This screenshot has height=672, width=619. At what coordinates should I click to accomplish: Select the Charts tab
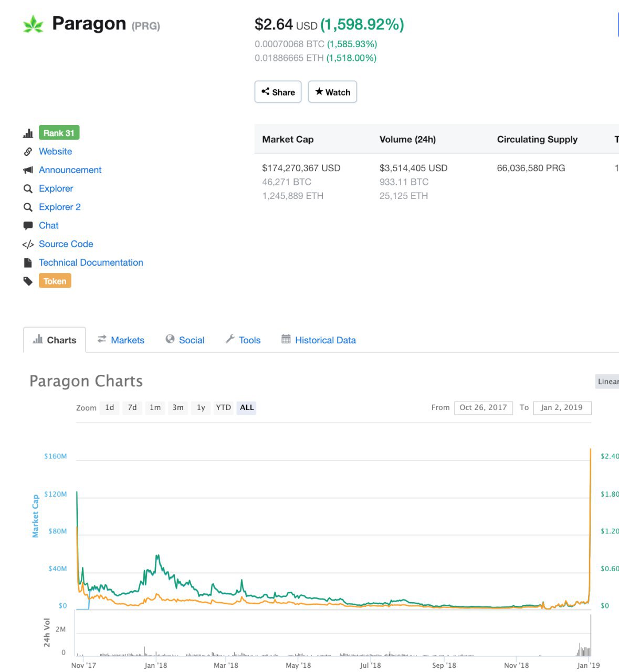point(55,340)
